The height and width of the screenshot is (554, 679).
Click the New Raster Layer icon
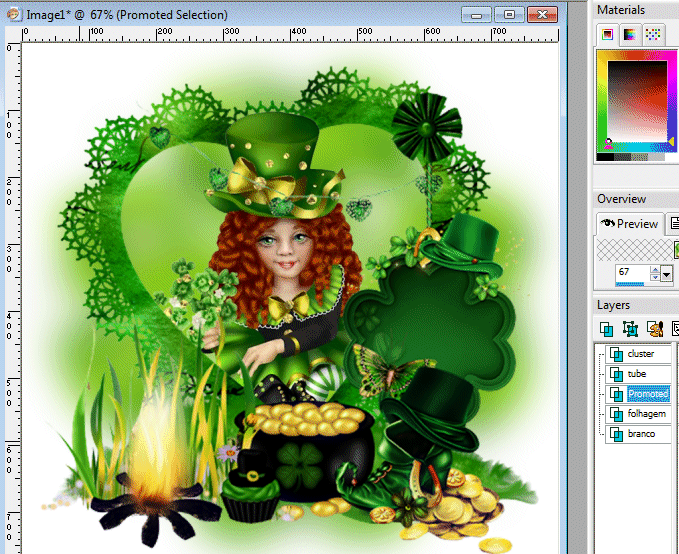point(607,329)
